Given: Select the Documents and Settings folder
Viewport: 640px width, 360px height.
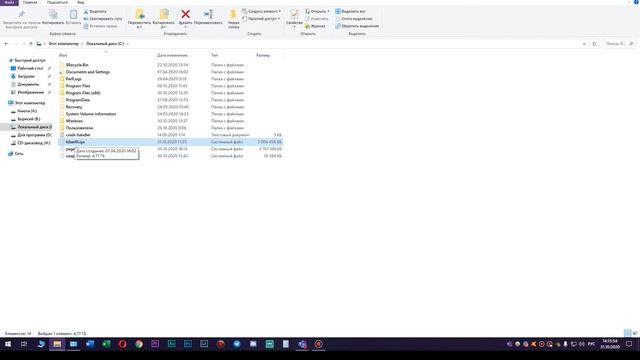Looking at the screenshot, I should 87,72.
